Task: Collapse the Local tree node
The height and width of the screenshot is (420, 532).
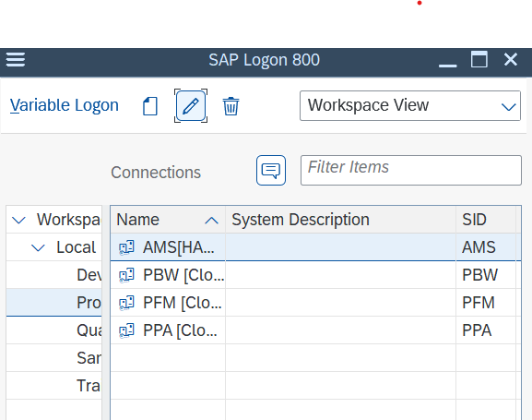Action: (x=38, y=247)
